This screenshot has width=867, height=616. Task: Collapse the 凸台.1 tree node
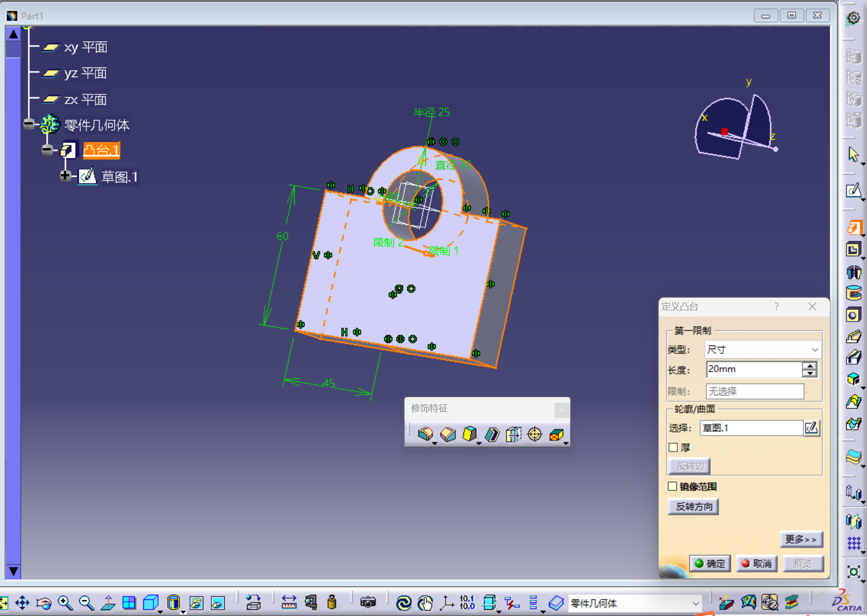coord(47,150)
